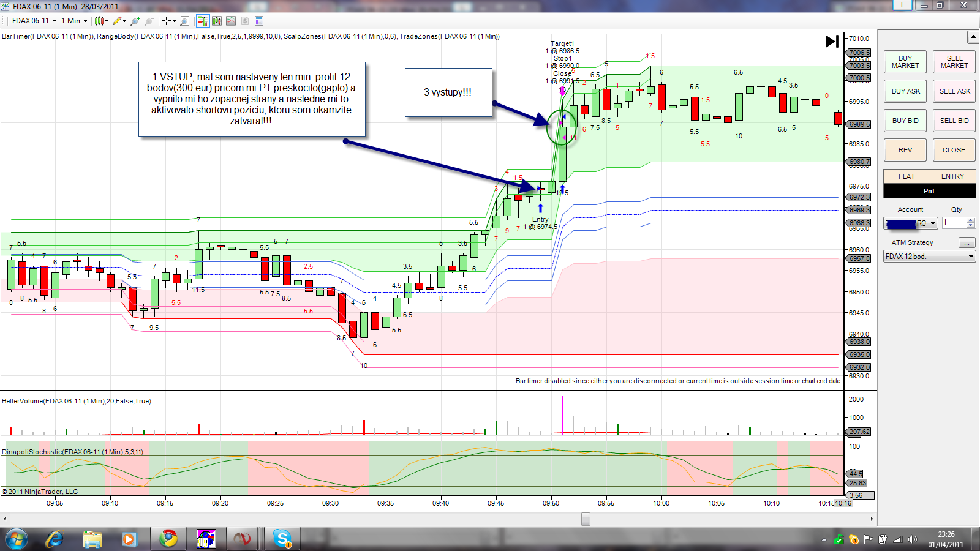Click the FLAT position status cell
This screenshot has width=980, height=551.
tap(907, 176)
